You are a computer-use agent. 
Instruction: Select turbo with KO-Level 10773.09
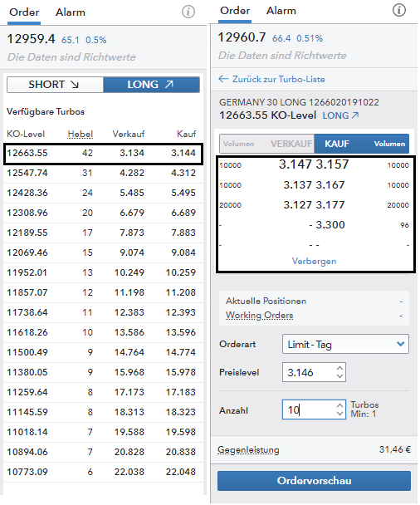[x=103, y=473]
